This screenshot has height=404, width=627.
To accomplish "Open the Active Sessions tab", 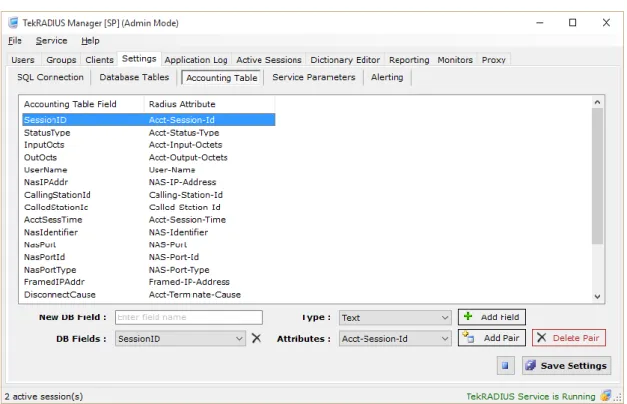I will (269, 60).
